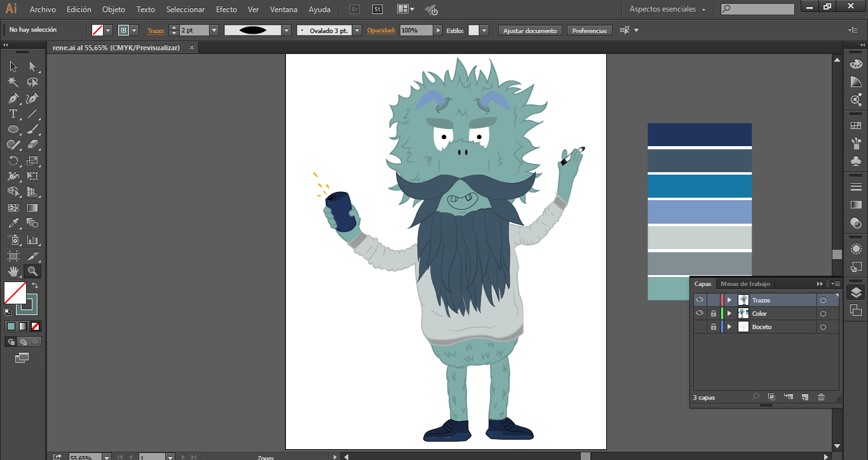Image resolution: width=868 pixels, height=460 pixels.
Task: Choose the Eyedropper tool
Action: pos(13,223)
